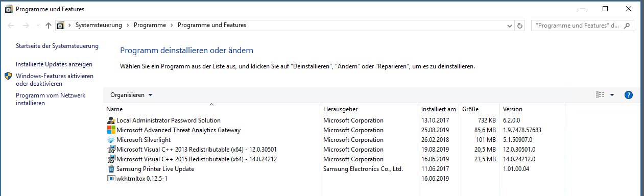Click the Forward navigation arrow
Screen dimensions: 644x196
tap(26, 25)
